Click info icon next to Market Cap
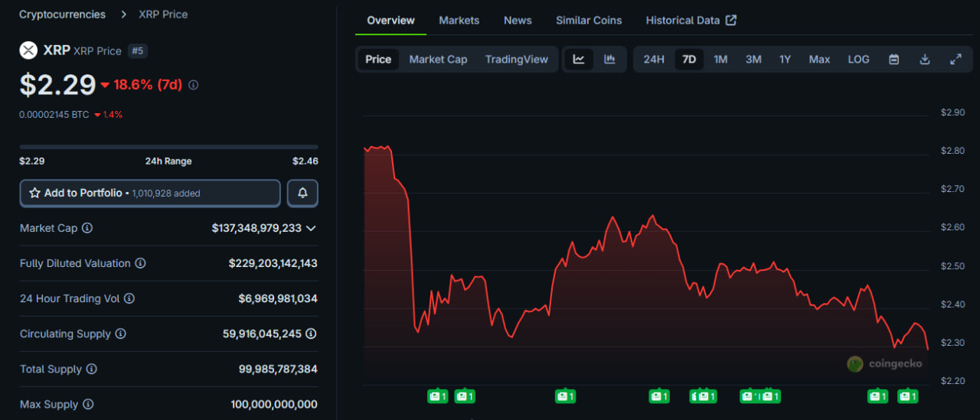The image size is (980, 420). click(x=87, y=228)
